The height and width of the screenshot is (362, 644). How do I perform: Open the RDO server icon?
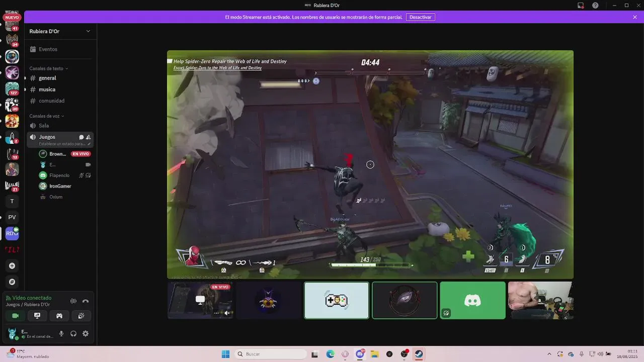[x=12, y=233]
